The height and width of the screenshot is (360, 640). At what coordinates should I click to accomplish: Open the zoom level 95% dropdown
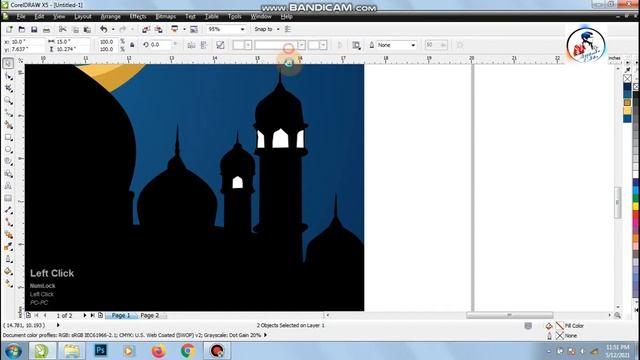242,29
